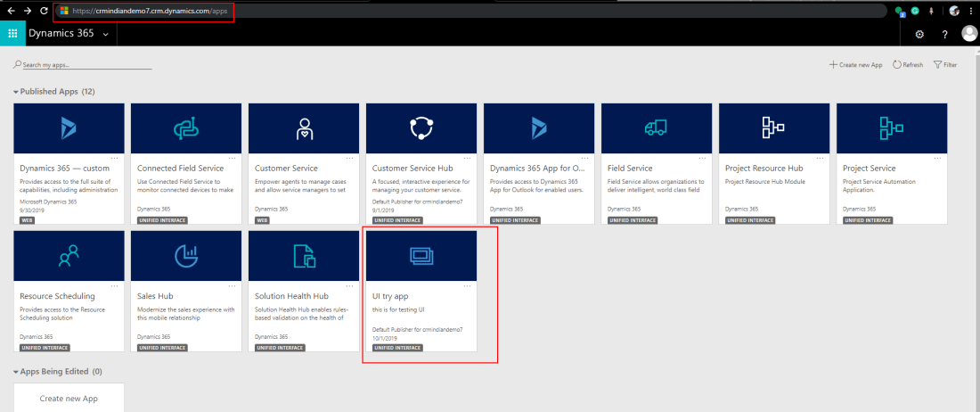Collapse the Published Apps section
The height and width of the screenshot is (412, 980).
point(16,92)
